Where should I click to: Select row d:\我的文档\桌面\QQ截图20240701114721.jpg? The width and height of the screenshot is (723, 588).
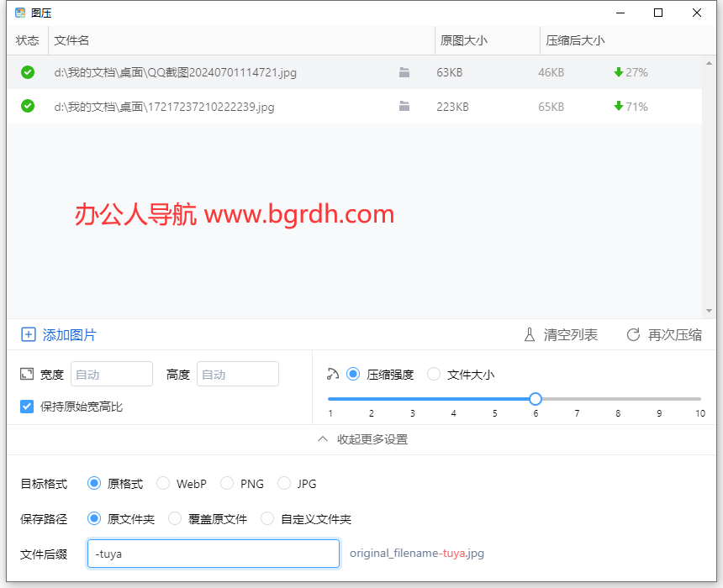(x=354, y=72)
